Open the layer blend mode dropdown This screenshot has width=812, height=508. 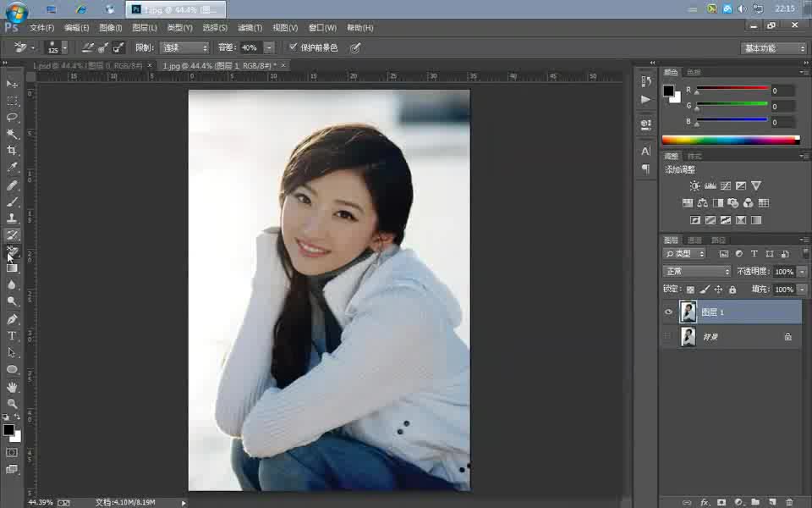[x=694, y=271]
